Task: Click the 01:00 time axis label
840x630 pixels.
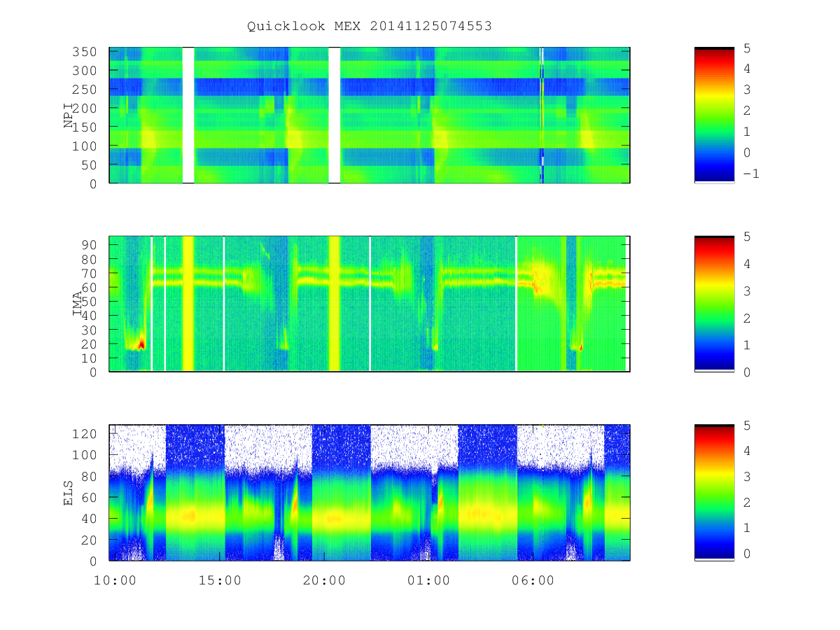Action: 429,580
